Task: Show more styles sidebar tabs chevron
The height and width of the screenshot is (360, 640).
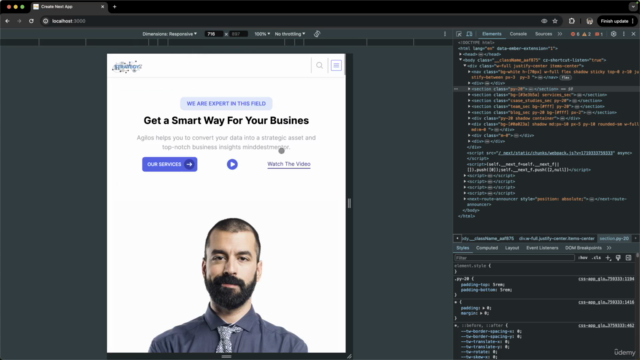Action: [609, 248]
